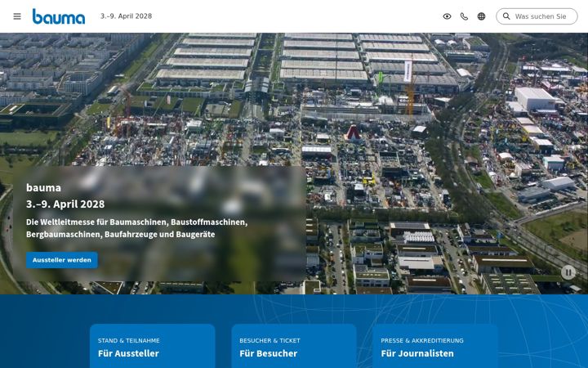
Task: Click the 'STAND & TEILNAHME' label
Action: [x=129, y=340]
